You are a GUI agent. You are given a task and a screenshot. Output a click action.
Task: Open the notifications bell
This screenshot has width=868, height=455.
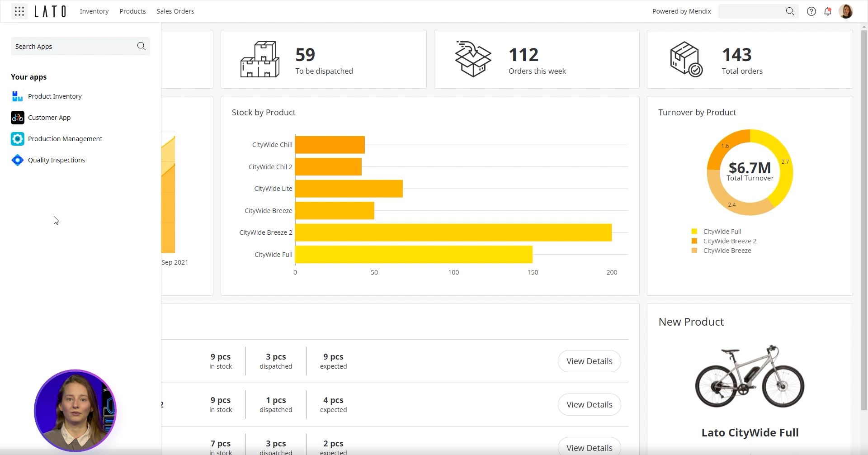pos(827,11)
